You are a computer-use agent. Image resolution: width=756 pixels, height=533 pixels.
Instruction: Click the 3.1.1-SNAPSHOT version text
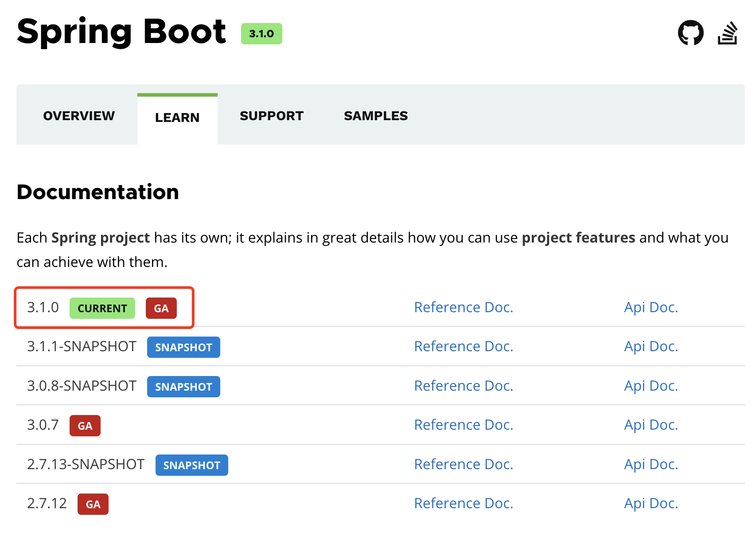click(82, 346)
